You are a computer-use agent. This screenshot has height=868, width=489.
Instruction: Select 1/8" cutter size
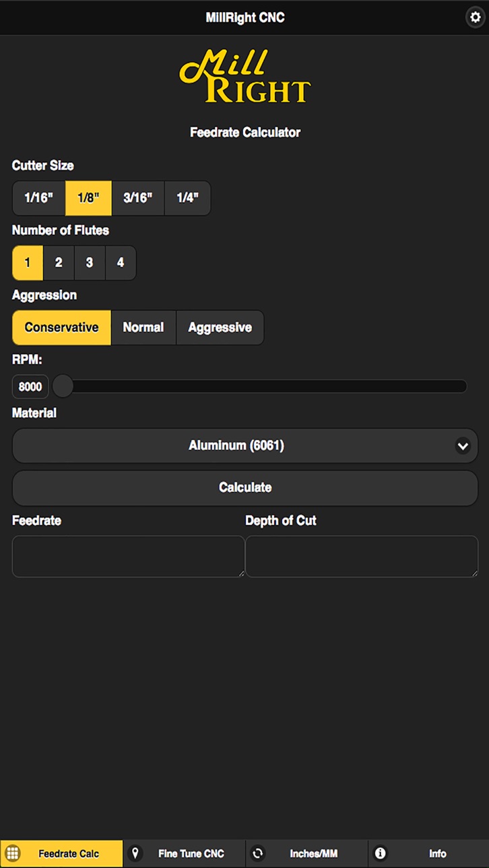tap(88, 198)
